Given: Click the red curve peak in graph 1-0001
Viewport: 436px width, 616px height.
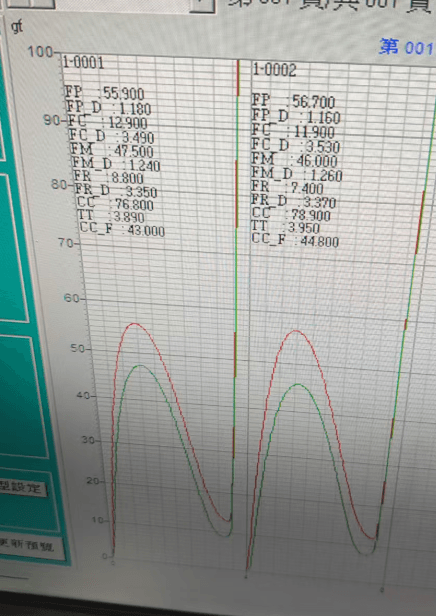Looking at the screenshot, I should point(134,324).
